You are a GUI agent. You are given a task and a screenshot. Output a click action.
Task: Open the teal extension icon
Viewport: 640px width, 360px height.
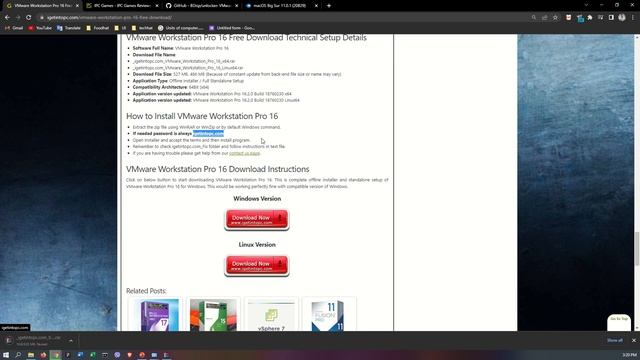coord(580,18)
